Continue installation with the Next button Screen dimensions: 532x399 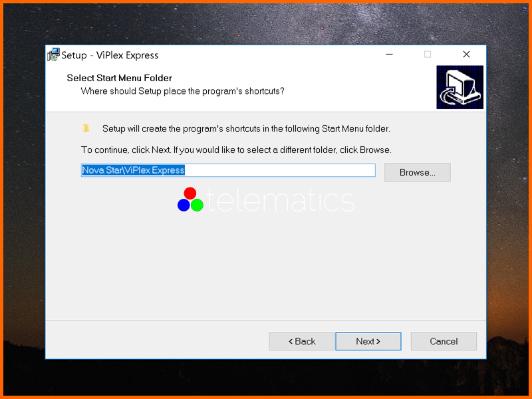click(368, 341)
